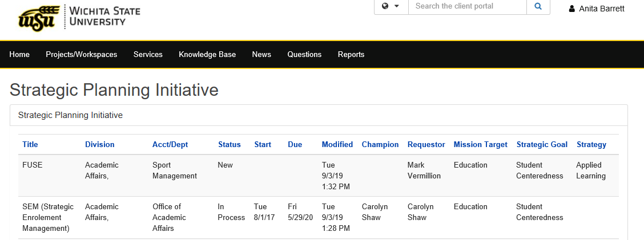Click Education in the SEM row
This screenshot has width=644, height=240.
coord(470,206)
